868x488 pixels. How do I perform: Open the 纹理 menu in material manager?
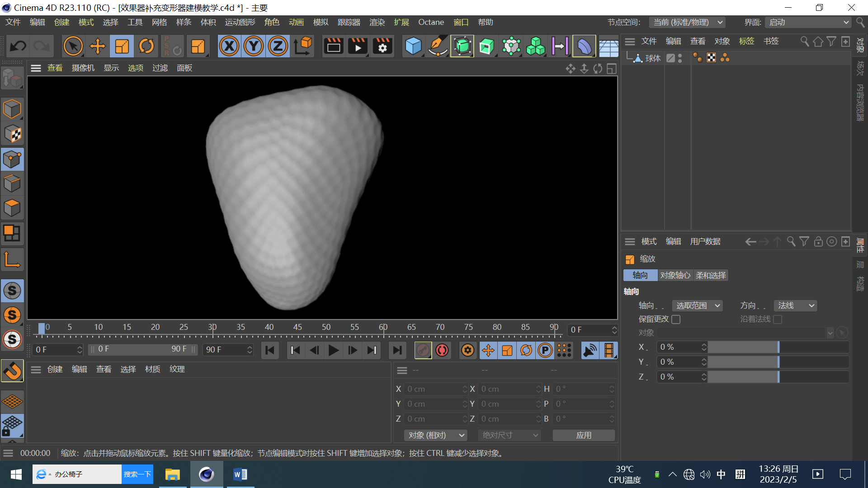[x=177, y=370]
